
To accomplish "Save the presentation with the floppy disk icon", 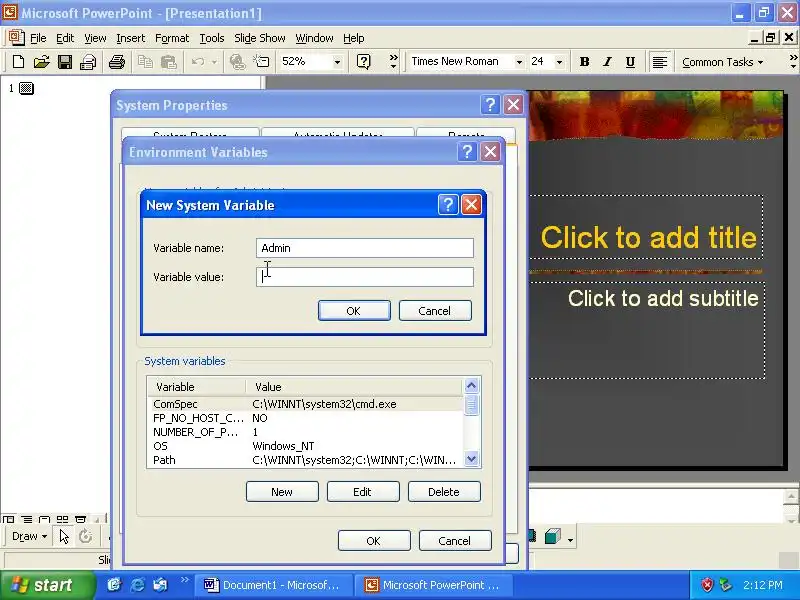I will click(x=65, y=62).
